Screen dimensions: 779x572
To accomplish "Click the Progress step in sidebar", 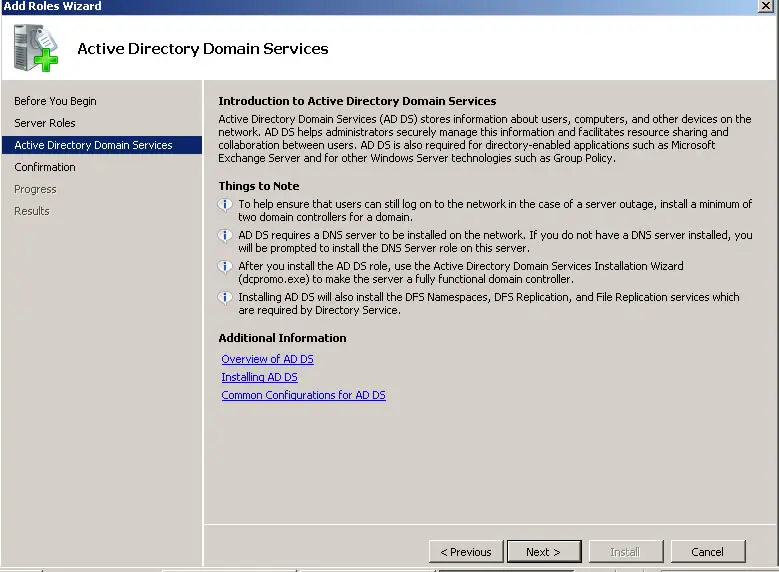I will coord(35,189).
